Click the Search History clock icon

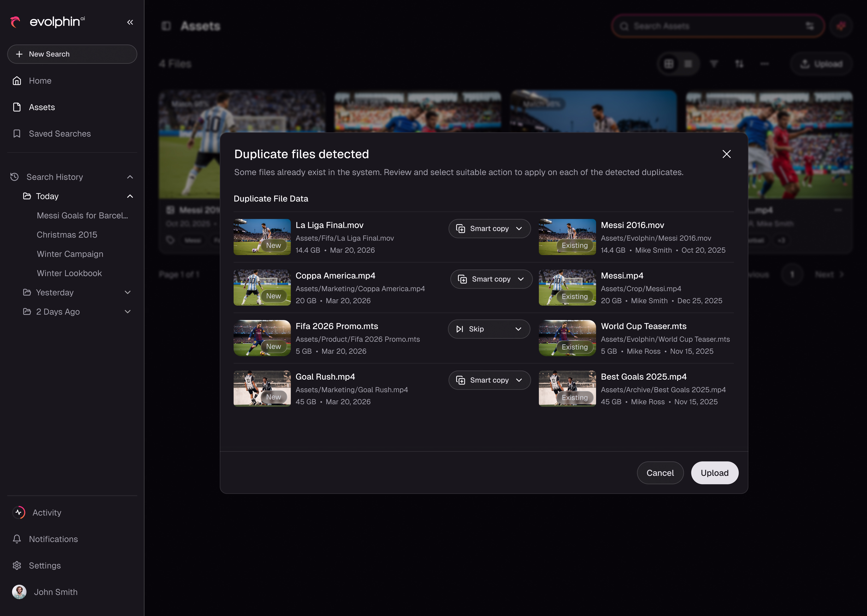click(14, 177)
